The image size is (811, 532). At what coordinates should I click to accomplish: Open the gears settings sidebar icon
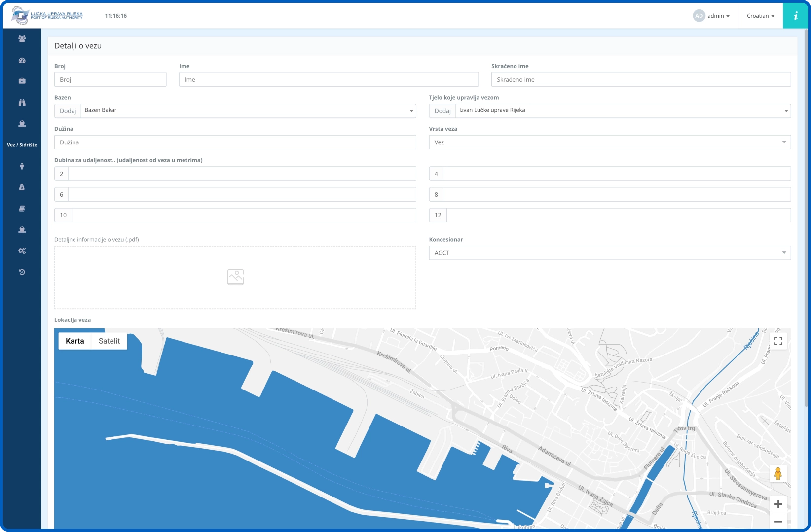[22, 251]
